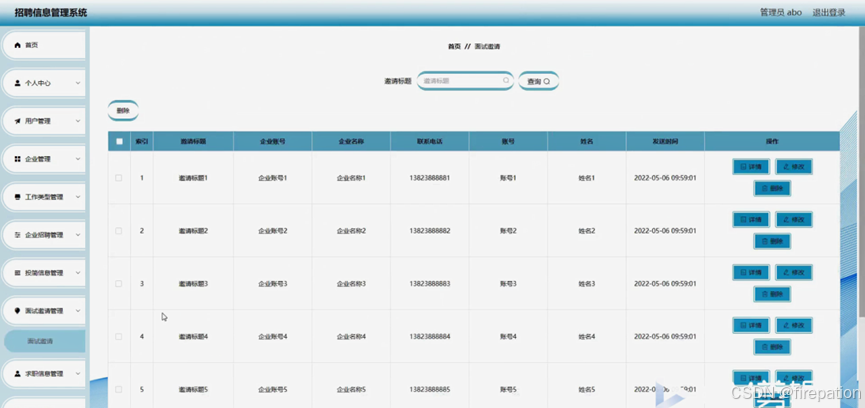Click the 首页 breadcrumb link
This screenshot has height=408, width=865.
point(454,47)
